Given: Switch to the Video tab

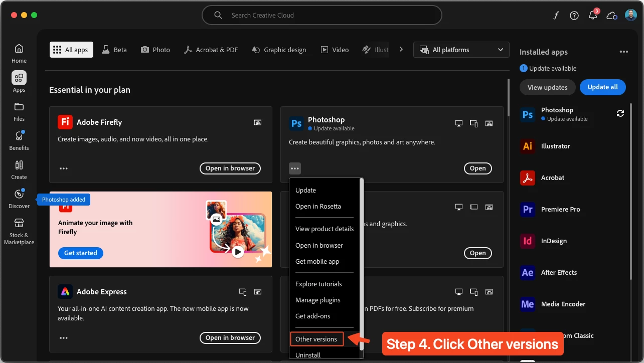Looking at the screenshot, I should tap(335, 50).
